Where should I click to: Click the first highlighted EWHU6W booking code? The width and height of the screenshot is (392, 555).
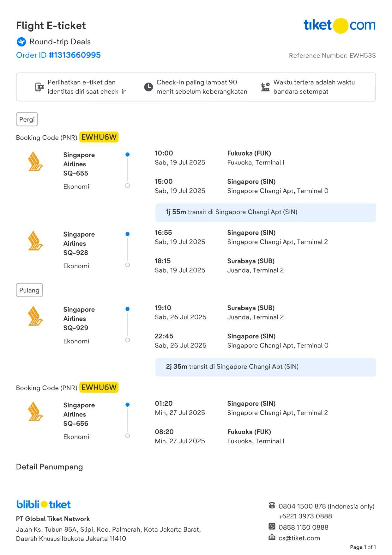(99, 137)
